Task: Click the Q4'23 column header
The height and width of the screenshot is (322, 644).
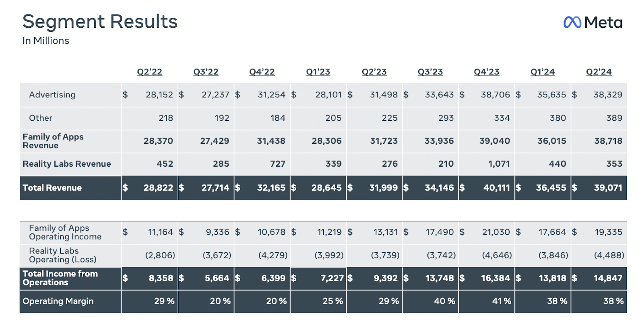Action: tap(486, 72)
